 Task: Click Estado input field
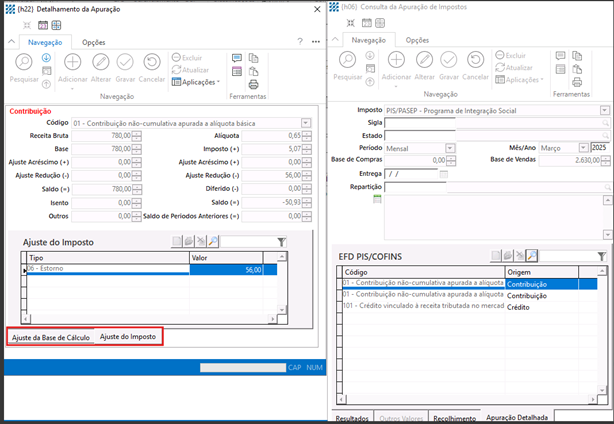(x=420, y=135)
